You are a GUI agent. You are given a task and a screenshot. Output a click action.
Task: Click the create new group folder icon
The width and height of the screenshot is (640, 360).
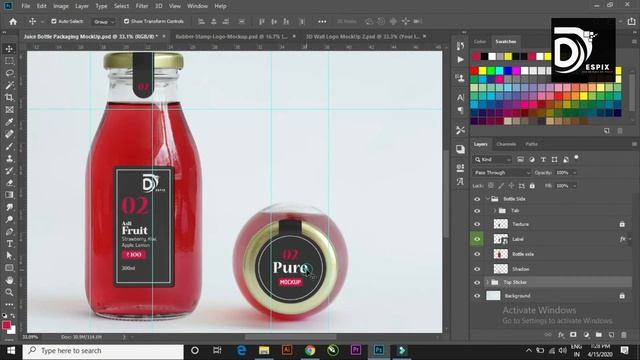tap(599, 335)
